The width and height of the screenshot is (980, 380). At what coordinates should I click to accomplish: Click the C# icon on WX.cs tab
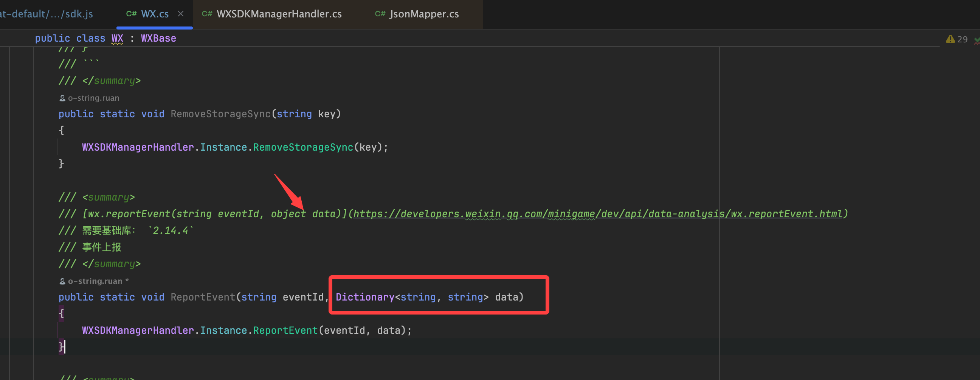coord(131,14)
